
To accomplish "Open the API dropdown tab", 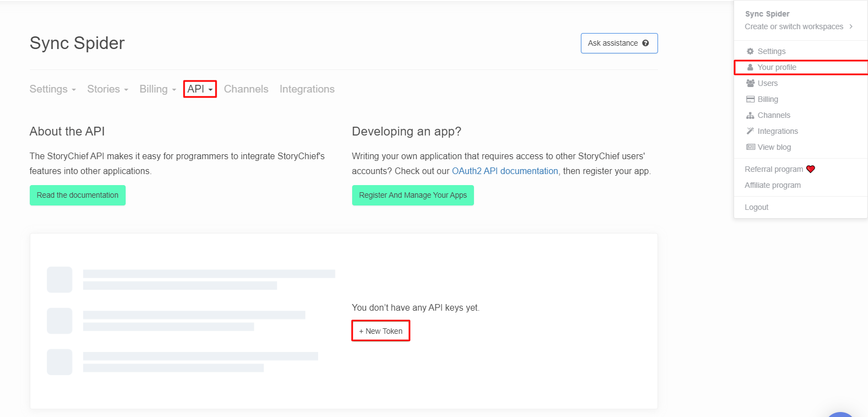I will [x=200, y=89].
